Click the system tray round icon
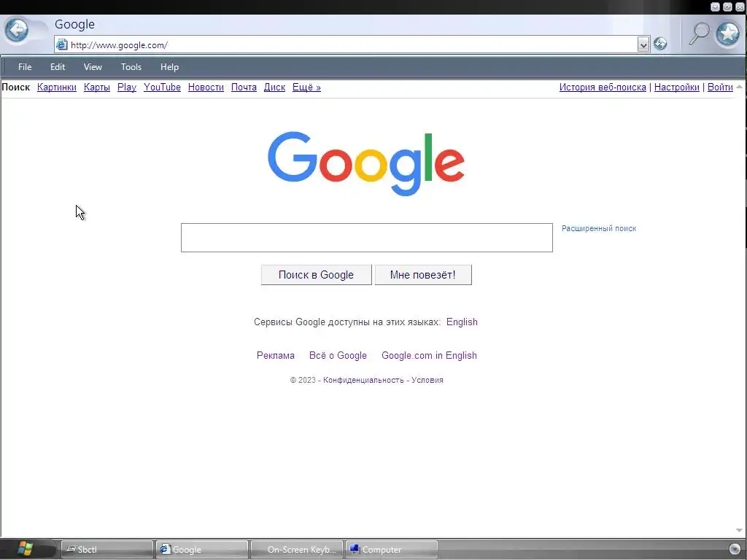747x560 pixels. pyautogui.click(x=735, y=550)
